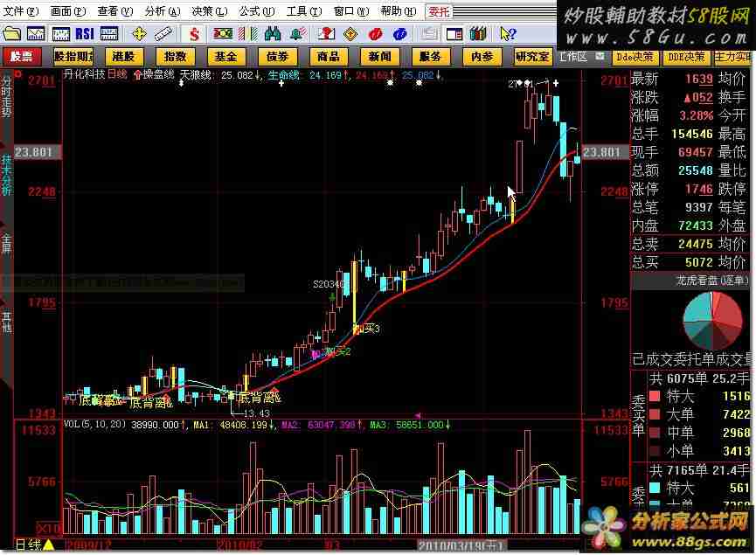Click the 天狼线 indicator label
Image resolution: width=756 pixels, height=555 pixels.
(x=196, y=75)
